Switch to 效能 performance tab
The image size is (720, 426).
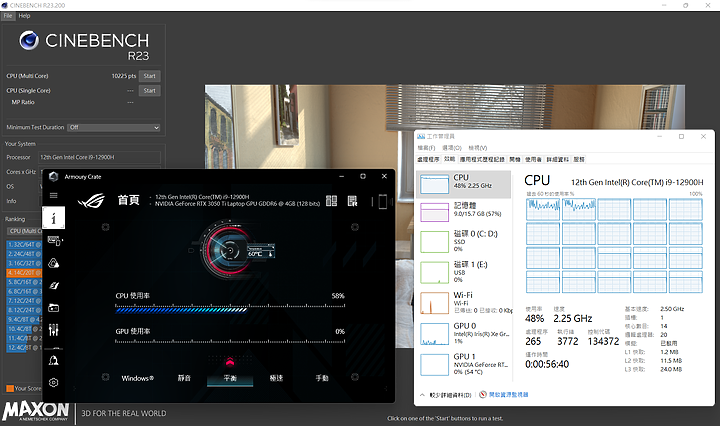click(x=450, y=159)
